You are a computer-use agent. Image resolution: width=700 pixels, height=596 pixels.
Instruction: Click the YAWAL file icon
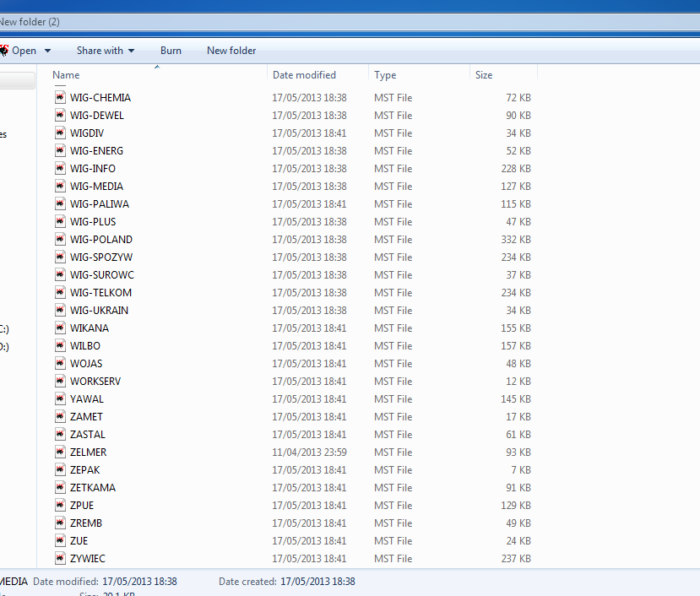pos(60,398)
